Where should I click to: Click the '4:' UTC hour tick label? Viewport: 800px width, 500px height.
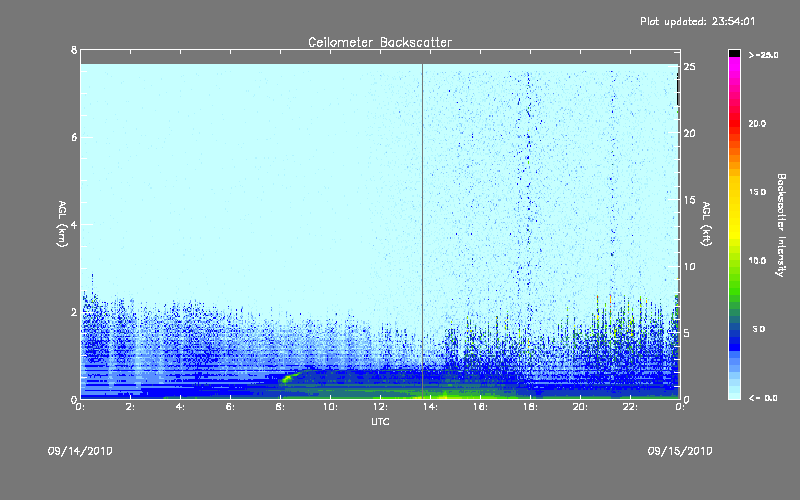click(181, 407)
